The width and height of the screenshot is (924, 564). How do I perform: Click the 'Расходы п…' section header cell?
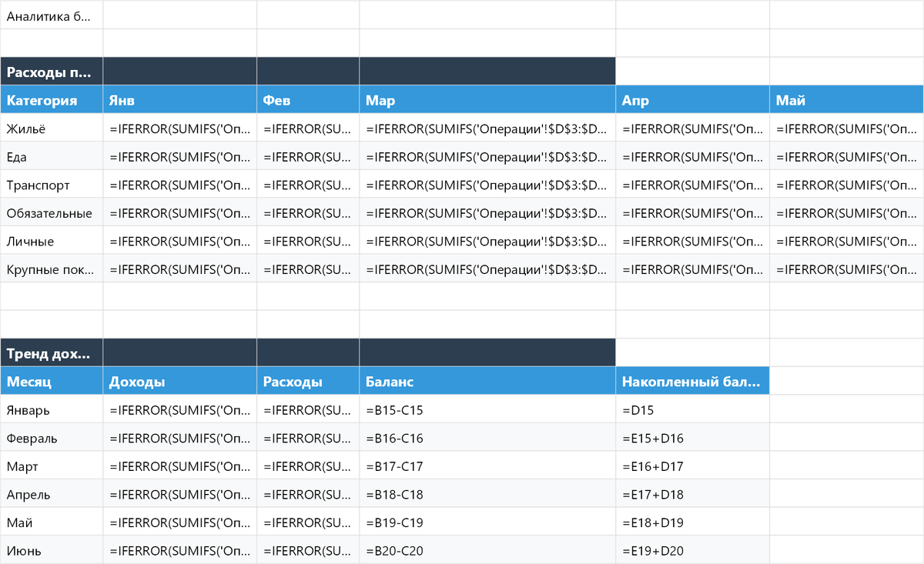point(51,70)
